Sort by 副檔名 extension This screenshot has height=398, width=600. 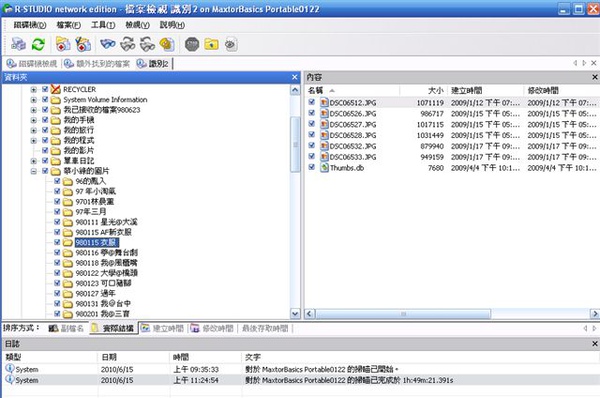[66, 328]
